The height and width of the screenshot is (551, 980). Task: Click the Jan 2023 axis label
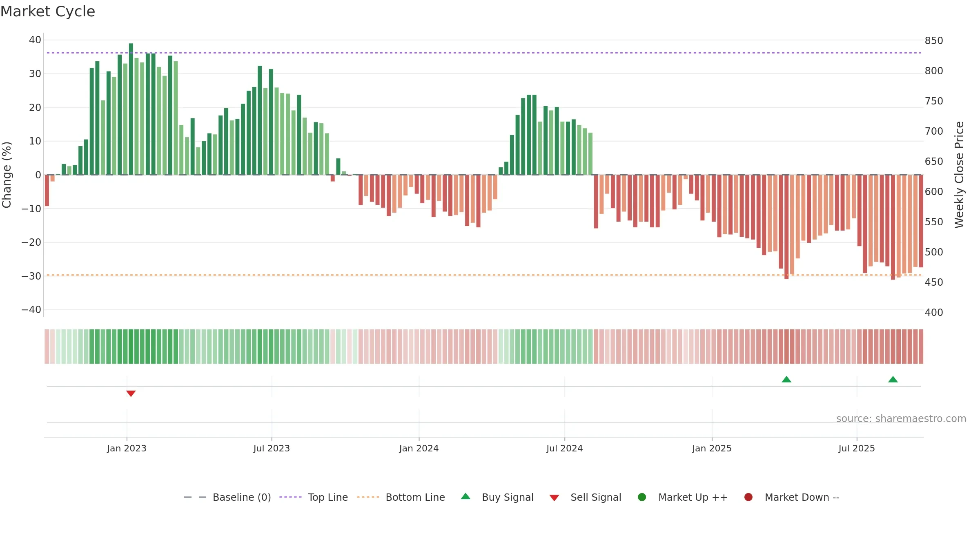click(x=127, y=448)
